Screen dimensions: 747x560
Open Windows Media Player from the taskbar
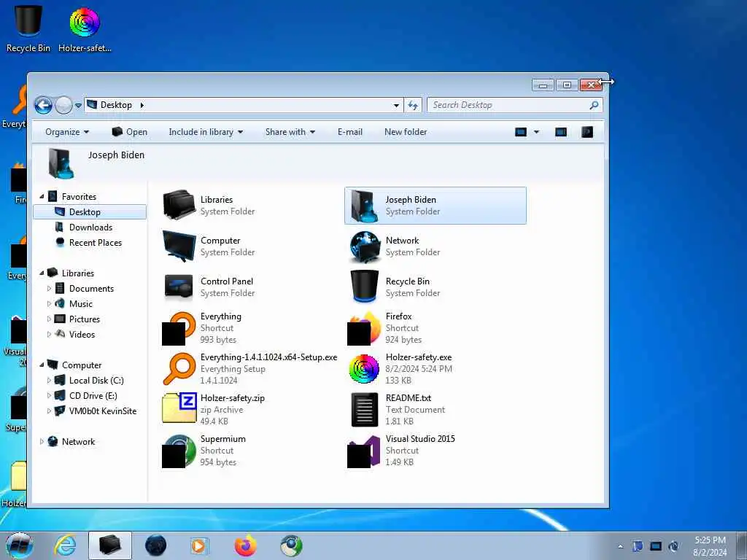point(198,545)
